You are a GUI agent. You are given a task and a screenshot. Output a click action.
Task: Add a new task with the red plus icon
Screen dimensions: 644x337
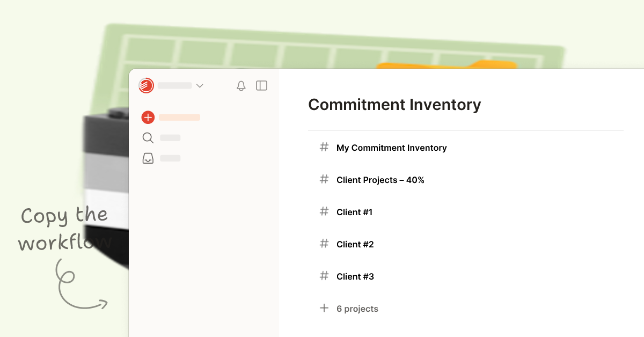pyautogui.click(x=148, y=117)
